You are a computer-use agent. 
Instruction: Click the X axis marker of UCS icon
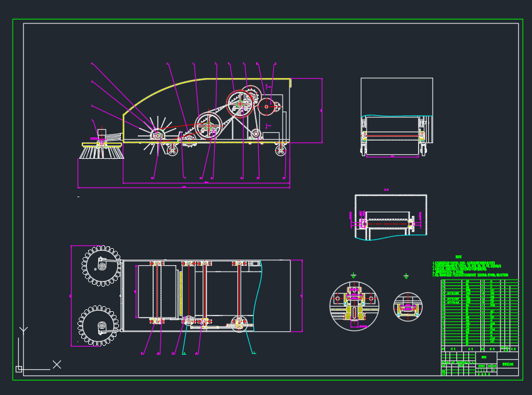[57, 364]
